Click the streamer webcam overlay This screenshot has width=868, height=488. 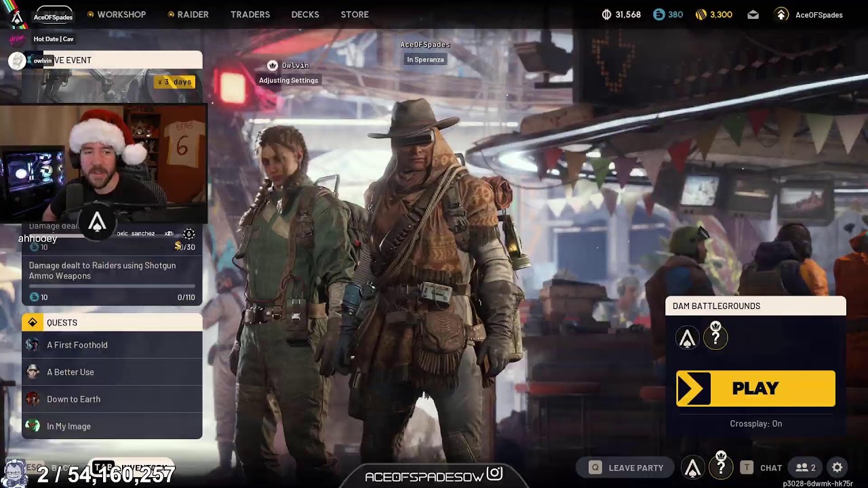(x=104, y=163)
